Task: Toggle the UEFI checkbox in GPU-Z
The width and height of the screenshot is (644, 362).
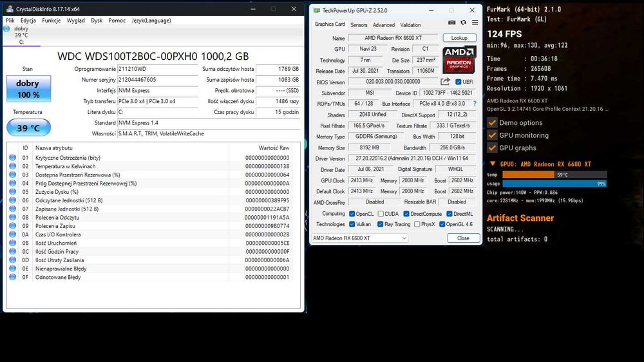Action: coord(459,82)
